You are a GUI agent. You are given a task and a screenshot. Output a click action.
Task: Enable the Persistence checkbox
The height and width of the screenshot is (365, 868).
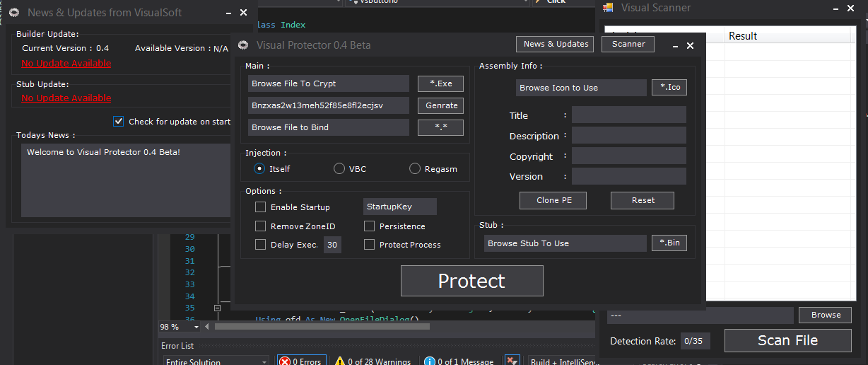coord(370,226)
